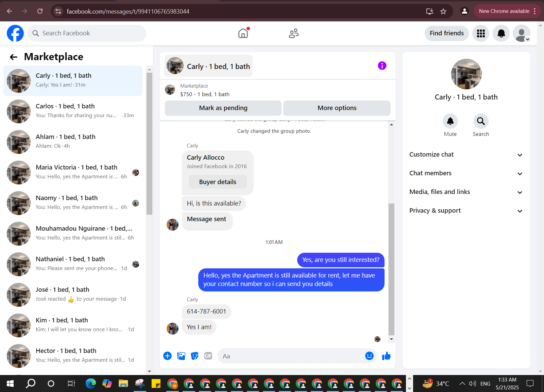Click the conversation list scrollbar thumb
Image resolution: width=544 pixels, height=392 pixels.
(x=149, y=144)
